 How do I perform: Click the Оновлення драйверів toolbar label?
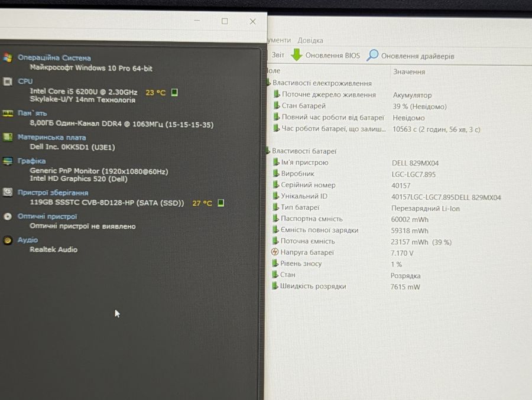(418, 56)
